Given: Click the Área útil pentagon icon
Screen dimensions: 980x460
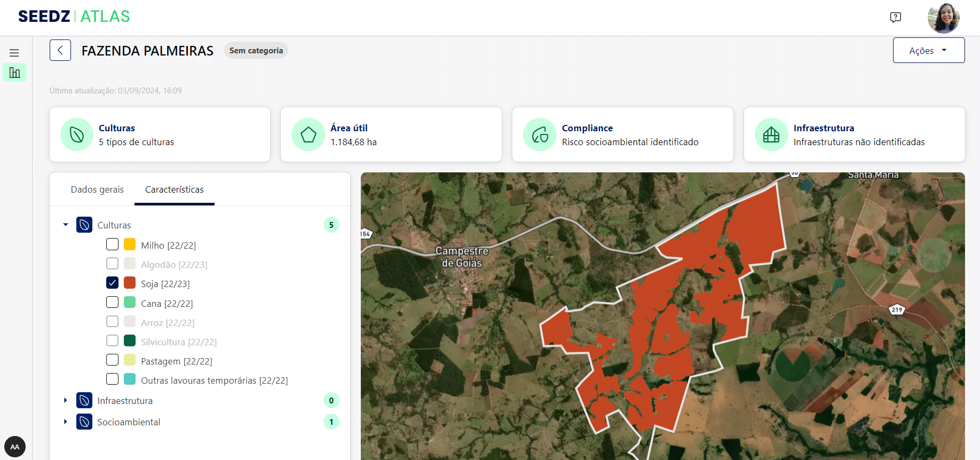Looking at the screenshot, I should [x=309, y=134].
